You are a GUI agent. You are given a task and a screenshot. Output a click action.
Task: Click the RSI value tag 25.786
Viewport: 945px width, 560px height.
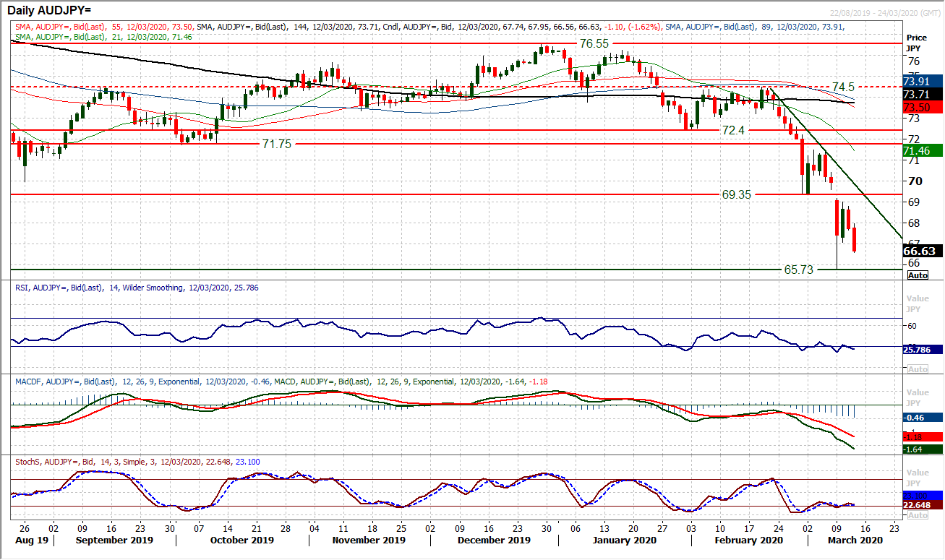point(922,349)
